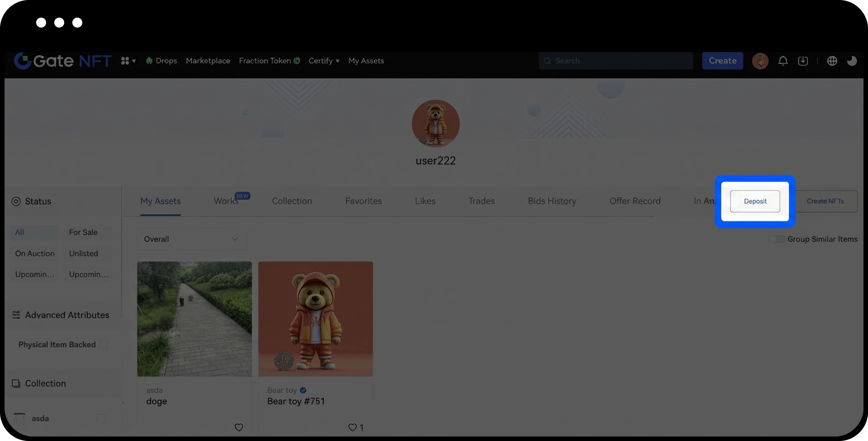Click the download app icon
868x441 pixels.
tap(802, 61)
